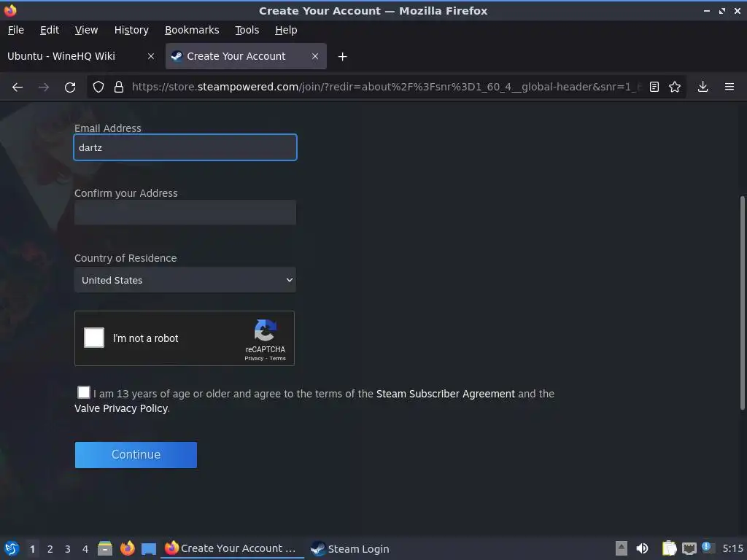This screenshot has height=560, width=747.
Task: Switch to Steam Login taskbar window
Action: (350, 548)
